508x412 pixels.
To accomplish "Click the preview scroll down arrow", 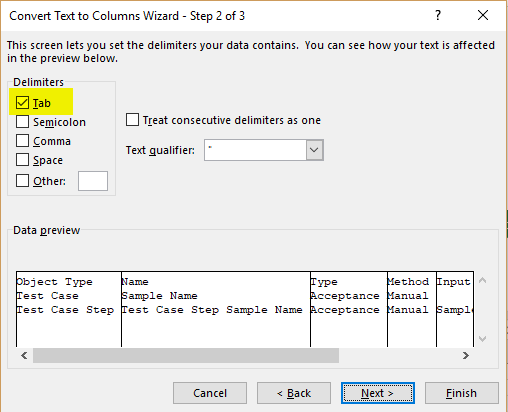I will pos(482,339).
